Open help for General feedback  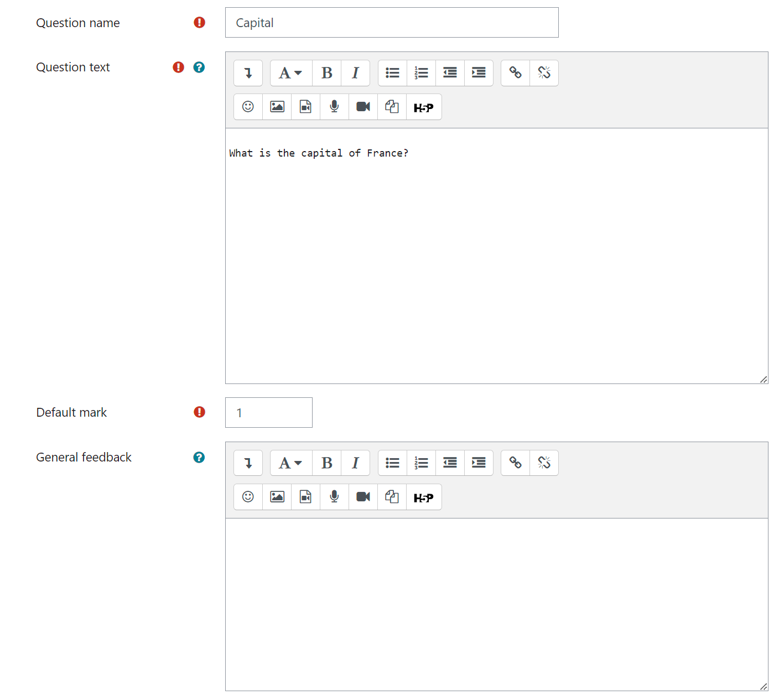point(199,457)
